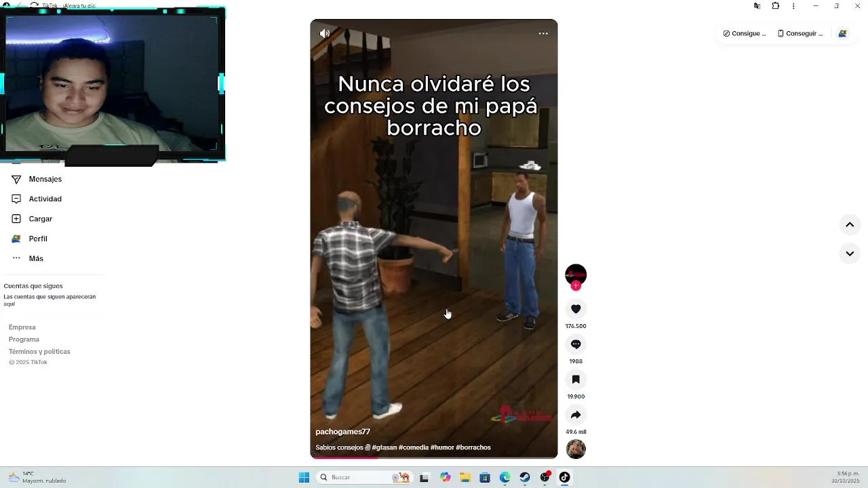Follow creator via the red plus badge
The height and width of the screenshot is (488, 868).
(576, 285)
